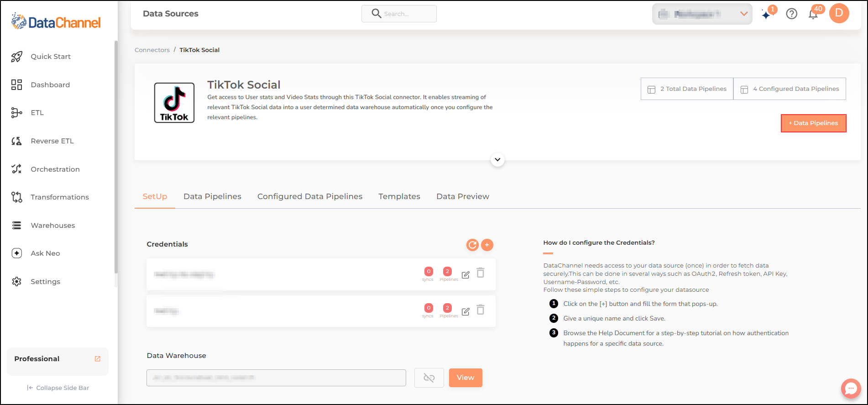868x405 pixels.
Task: Open the Professional plan external link icon
Action: tap(98, 359)
